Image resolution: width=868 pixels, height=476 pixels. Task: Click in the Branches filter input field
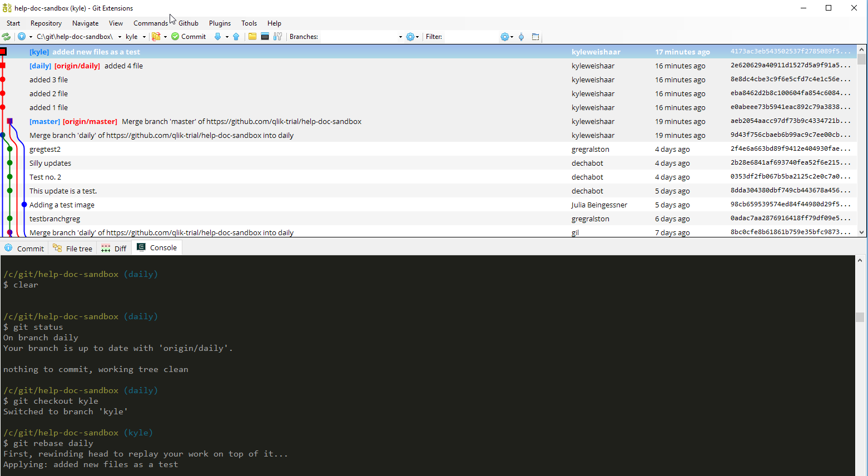[x=359, y=37]
